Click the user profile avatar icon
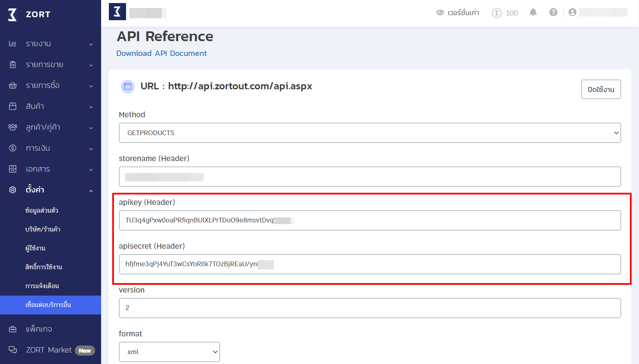Image resolution: width=639 pixels, height=364 pixels. point(572,12)
